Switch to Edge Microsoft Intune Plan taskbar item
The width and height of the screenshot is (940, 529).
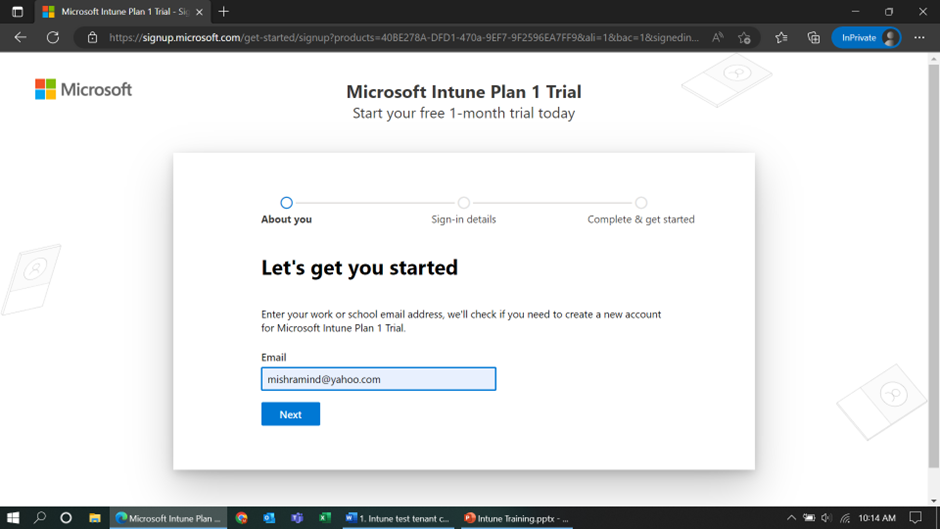click(x=168, y=518)
